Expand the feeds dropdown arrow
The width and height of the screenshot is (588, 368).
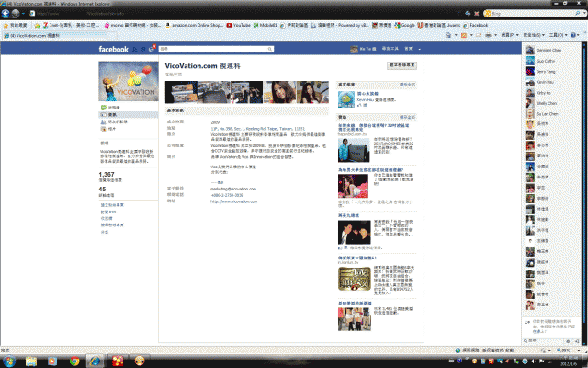[471, 35]
